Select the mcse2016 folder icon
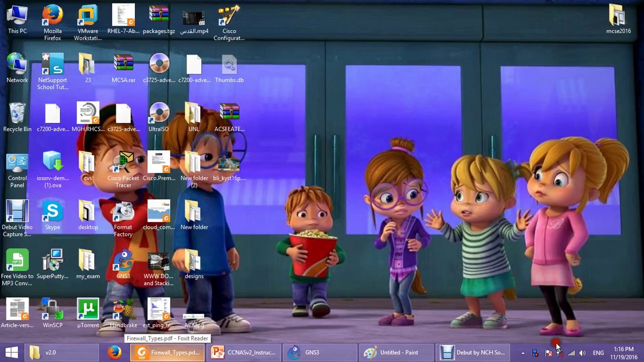 click(618, 20)
